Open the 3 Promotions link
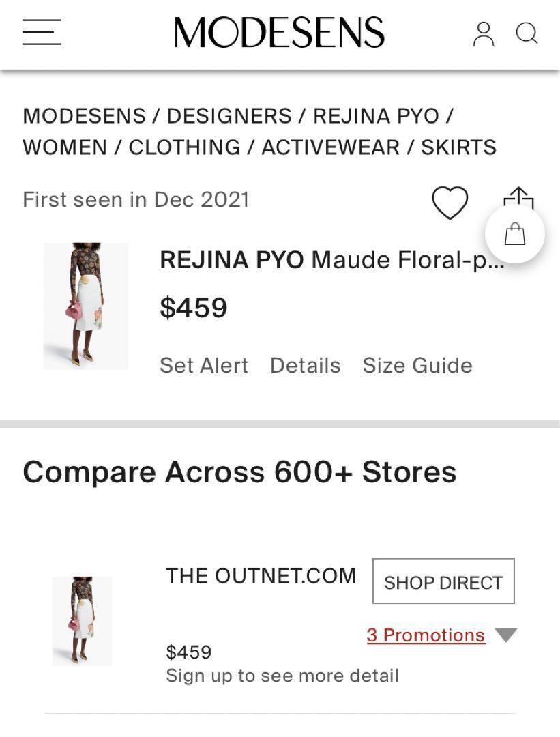The width and height of the screenshot is (560, 737). [x=426, y=635]
